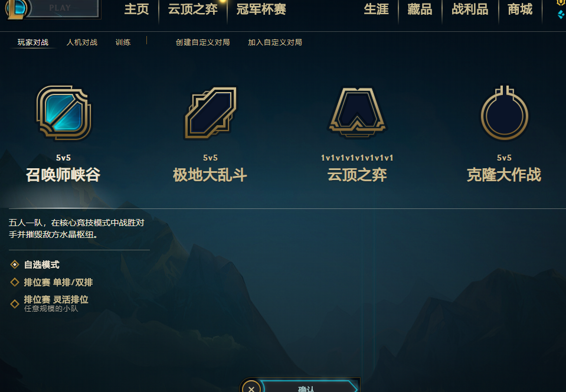Image resolution: width=566 pixels, height=392 pixels.
Task: Go to the 云顶之弈 top navigation tab
Action: 193,9
